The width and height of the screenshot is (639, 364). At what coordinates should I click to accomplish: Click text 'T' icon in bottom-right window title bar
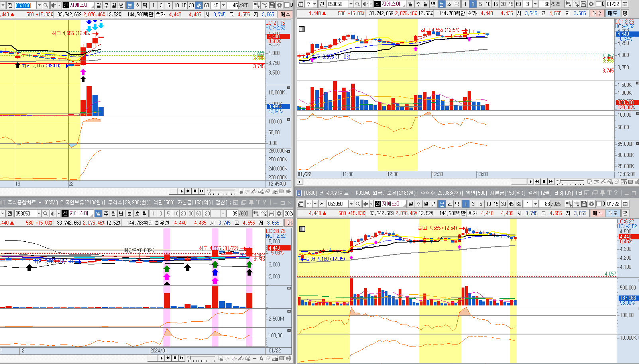[x=610, y=193]
